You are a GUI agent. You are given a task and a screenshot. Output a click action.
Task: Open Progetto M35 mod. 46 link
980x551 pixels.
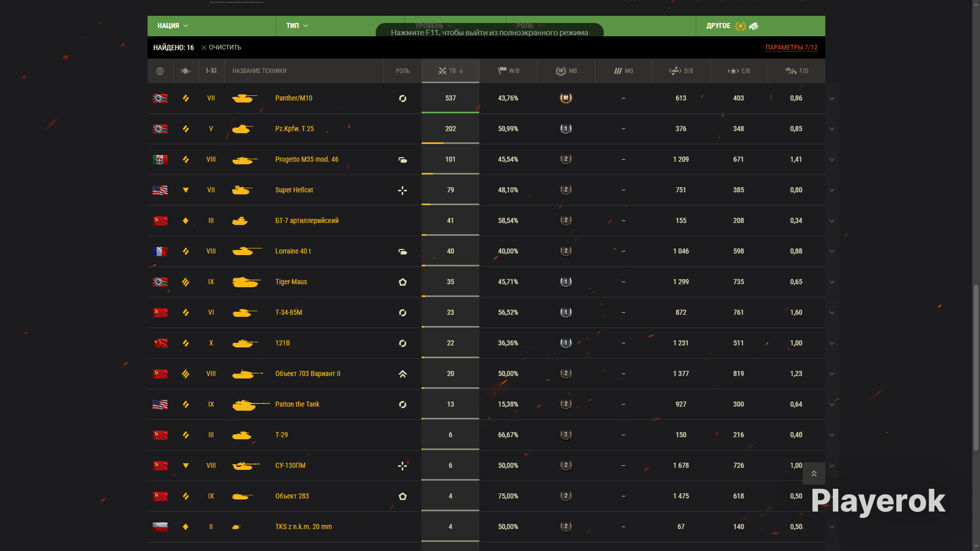pyautogui.click(x=307, y=159)
